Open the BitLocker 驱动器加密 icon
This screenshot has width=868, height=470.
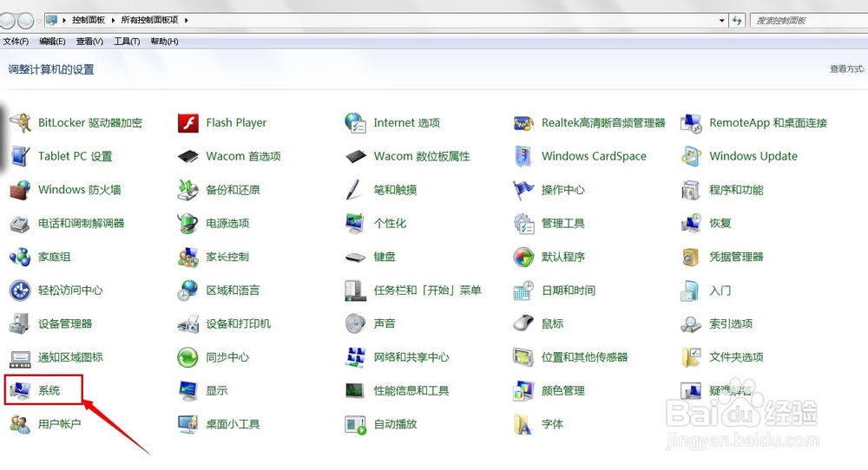pyautogui.click(x=21, y=123)
